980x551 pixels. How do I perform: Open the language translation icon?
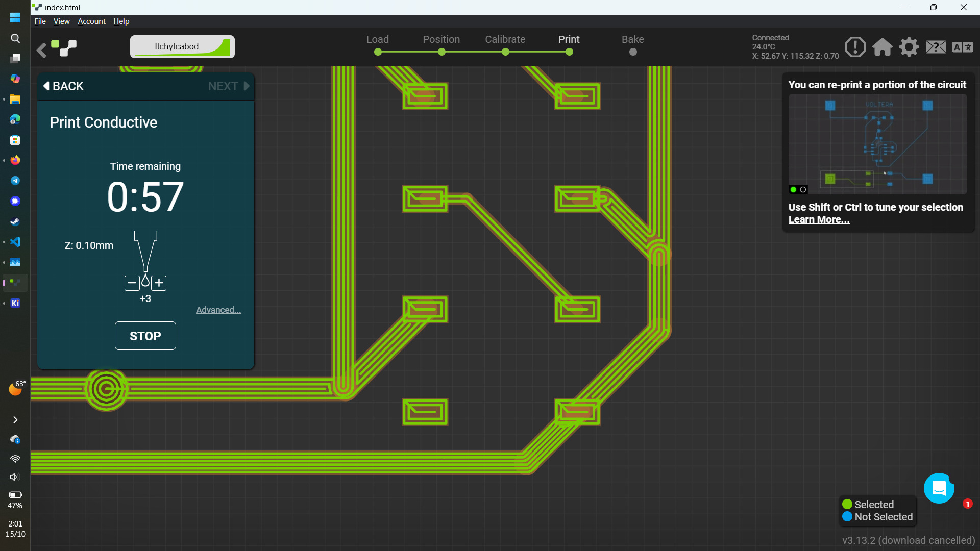click(x=963, y=47)
